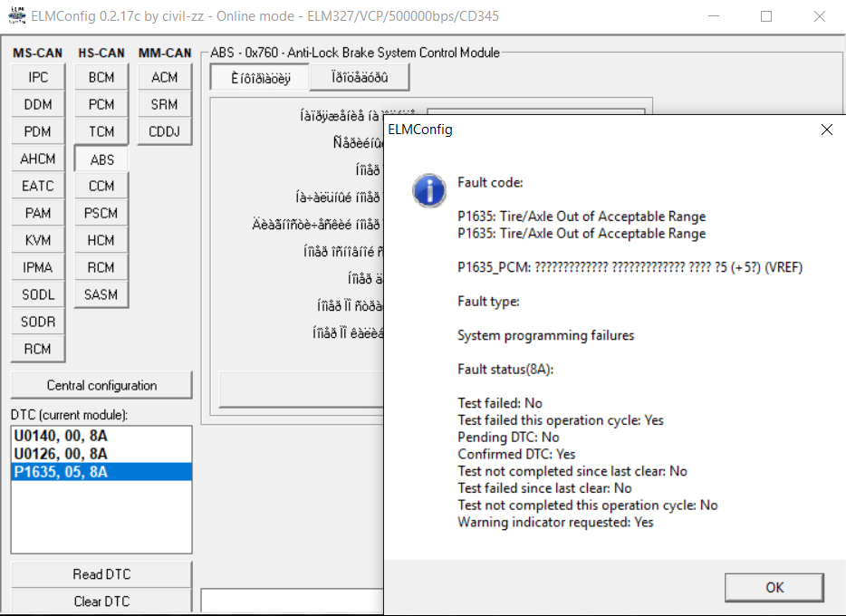846x616 pixels.
Task: Switch to the first ABS tab
Action: click(x=259, y=78)
